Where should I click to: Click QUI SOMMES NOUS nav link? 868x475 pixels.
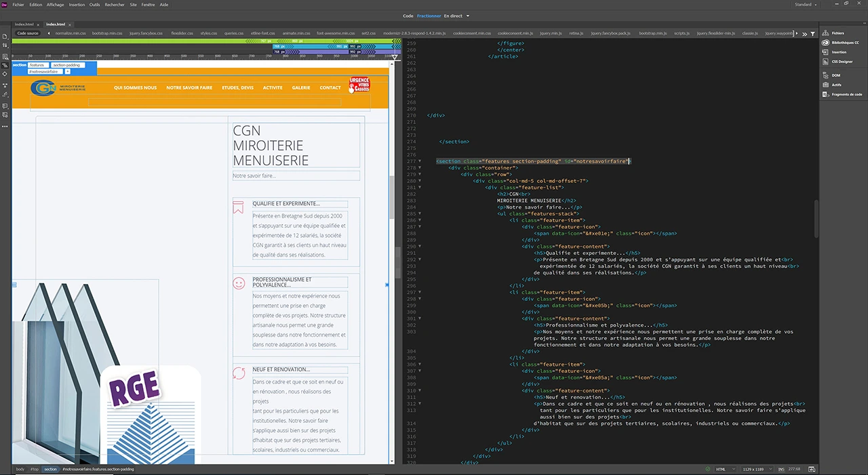[135, 88]
